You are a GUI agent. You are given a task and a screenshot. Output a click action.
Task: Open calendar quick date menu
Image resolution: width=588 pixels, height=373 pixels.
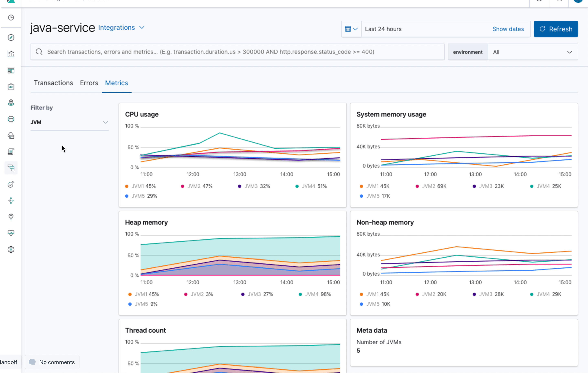[351, 29]
